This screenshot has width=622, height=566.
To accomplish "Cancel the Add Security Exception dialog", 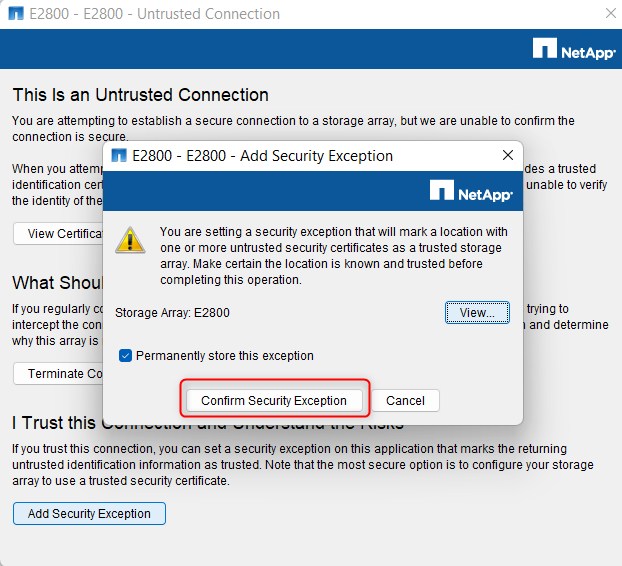I will [405, 401].
